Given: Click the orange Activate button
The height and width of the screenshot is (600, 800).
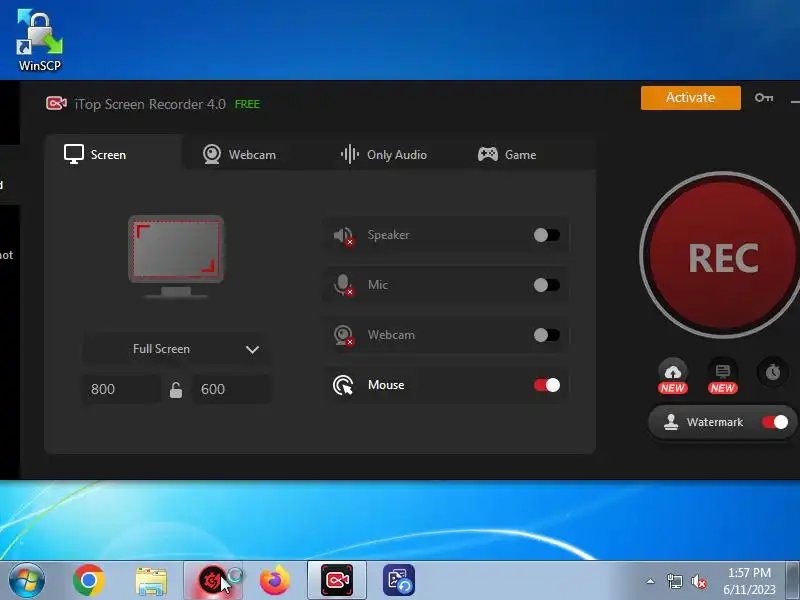Looking at the screenshot, I should (690, 97).
